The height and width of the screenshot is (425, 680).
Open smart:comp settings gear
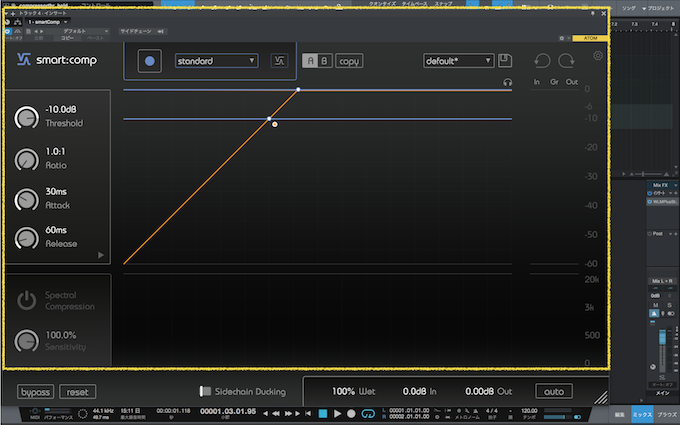click(x=598, y=56)
